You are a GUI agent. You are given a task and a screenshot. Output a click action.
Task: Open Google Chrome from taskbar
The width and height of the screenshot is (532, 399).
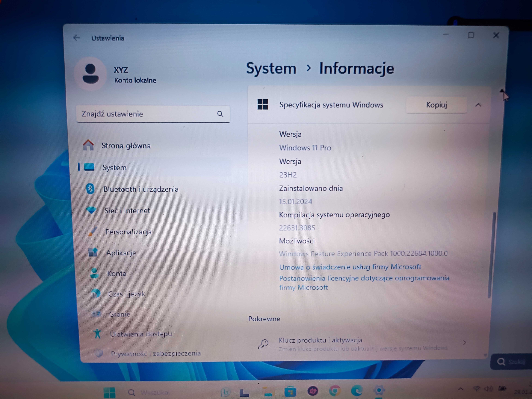click(x=335, y=391)
